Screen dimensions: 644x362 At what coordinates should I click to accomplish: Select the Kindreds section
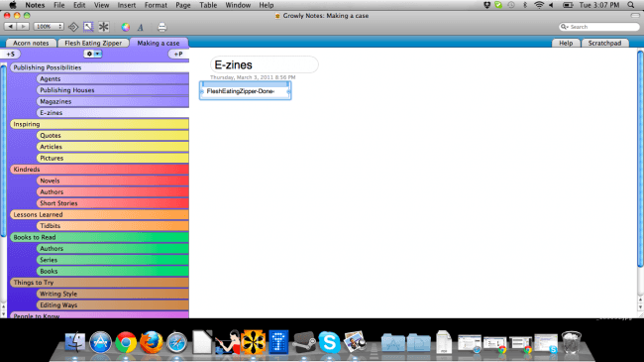coord(99,169)
